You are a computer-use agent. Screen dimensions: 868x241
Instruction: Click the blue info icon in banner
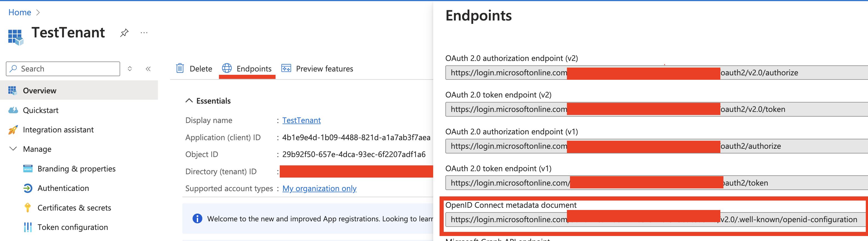197,219
